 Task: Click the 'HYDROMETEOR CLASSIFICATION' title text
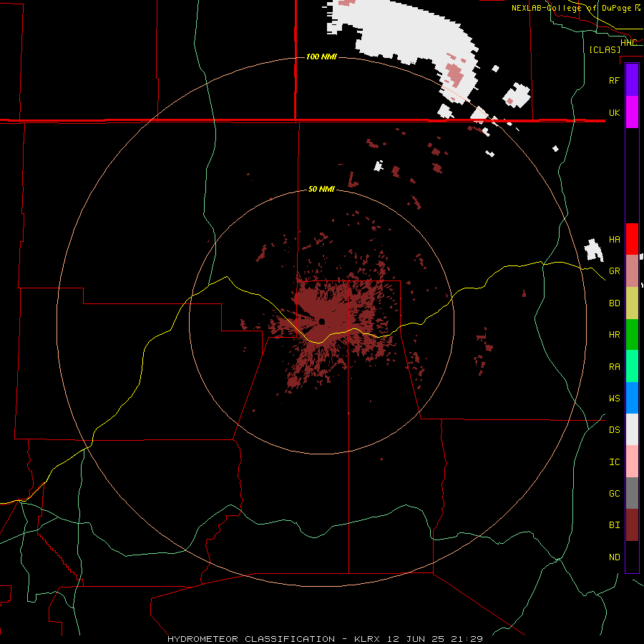coord(251,639)
